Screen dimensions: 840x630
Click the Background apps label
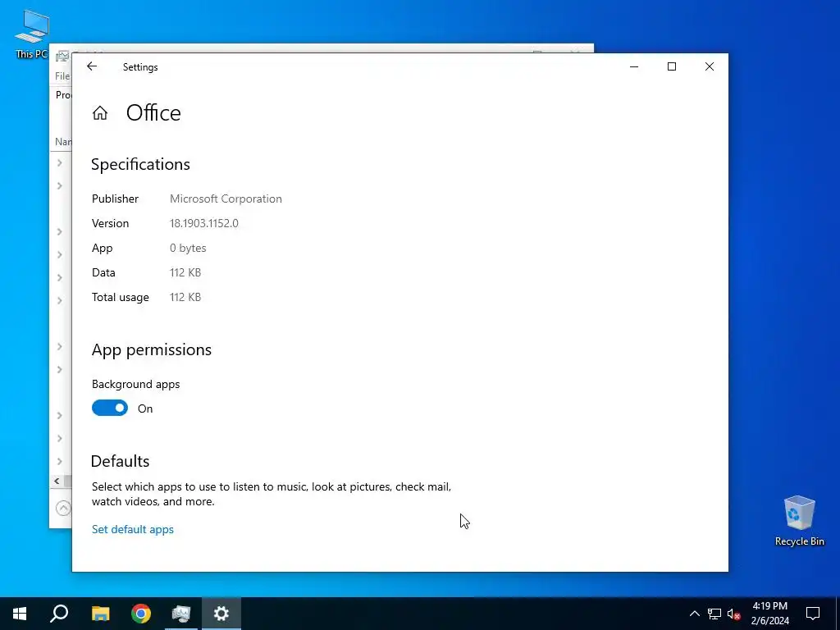[x=135, y=384]
